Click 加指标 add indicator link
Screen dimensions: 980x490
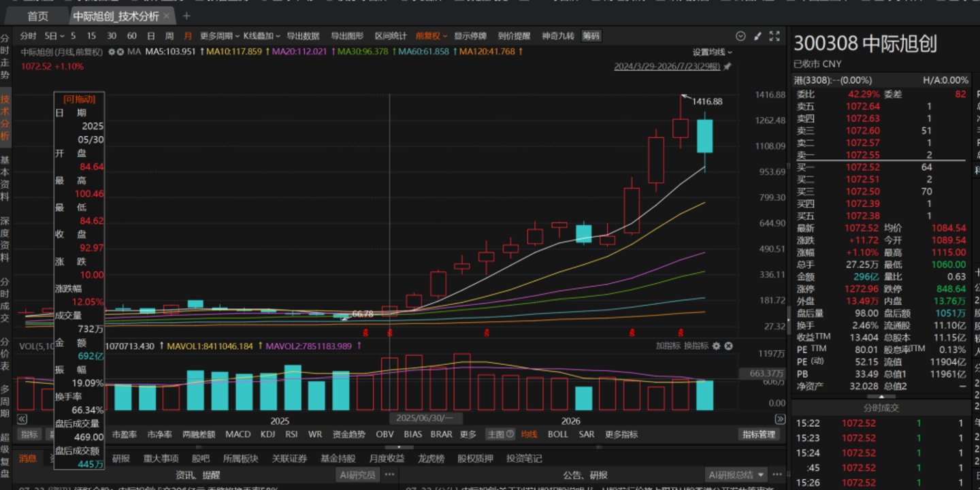tap(668, 346)
